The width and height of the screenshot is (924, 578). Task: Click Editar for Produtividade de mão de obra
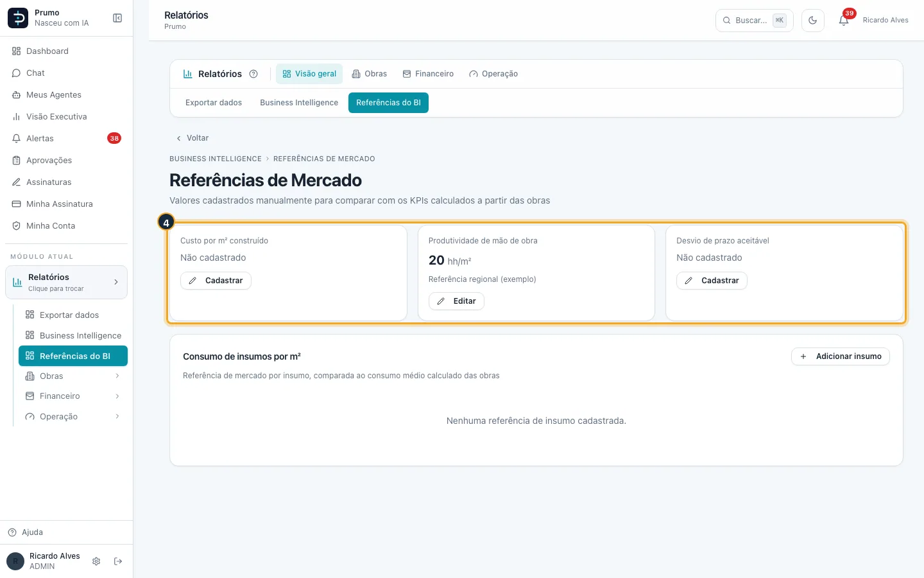[456, 301]
